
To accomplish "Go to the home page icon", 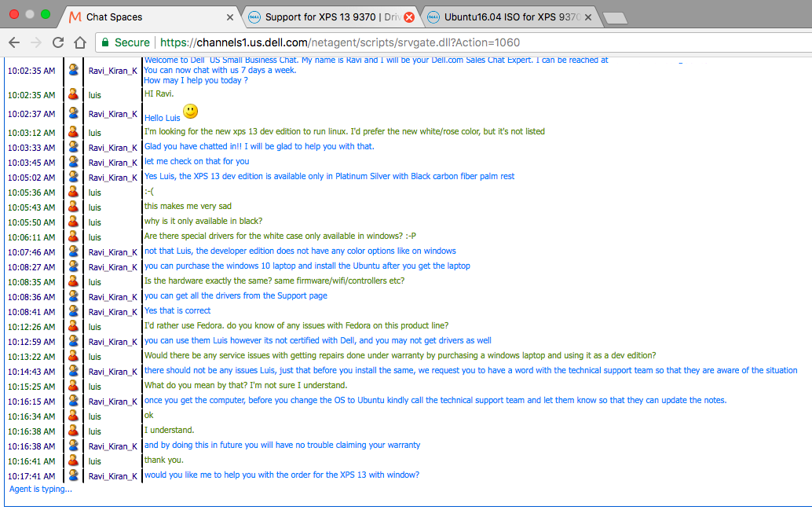I will tap(80, 42).
